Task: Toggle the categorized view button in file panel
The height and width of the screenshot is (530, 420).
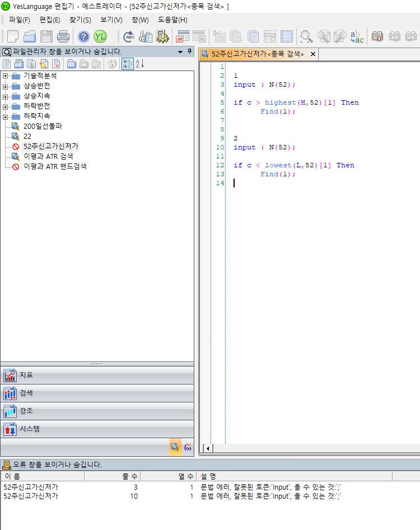Action: [127, 64]
